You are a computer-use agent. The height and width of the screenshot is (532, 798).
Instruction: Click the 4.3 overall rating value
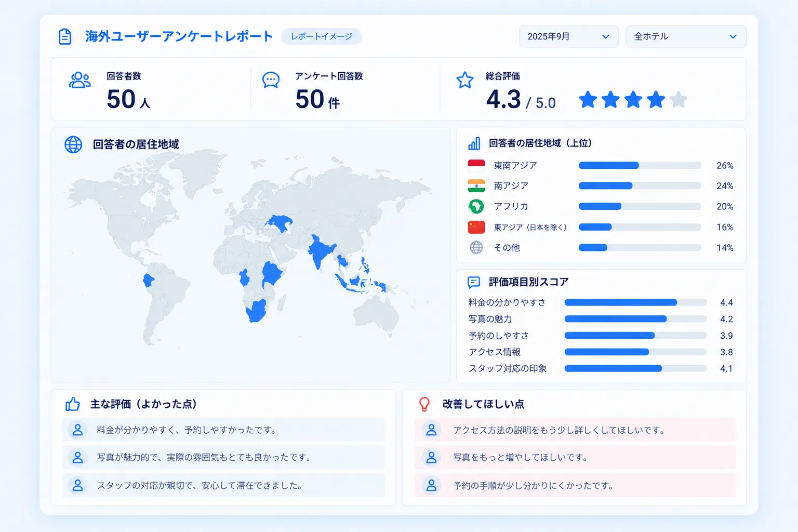(x=503, y=99)
